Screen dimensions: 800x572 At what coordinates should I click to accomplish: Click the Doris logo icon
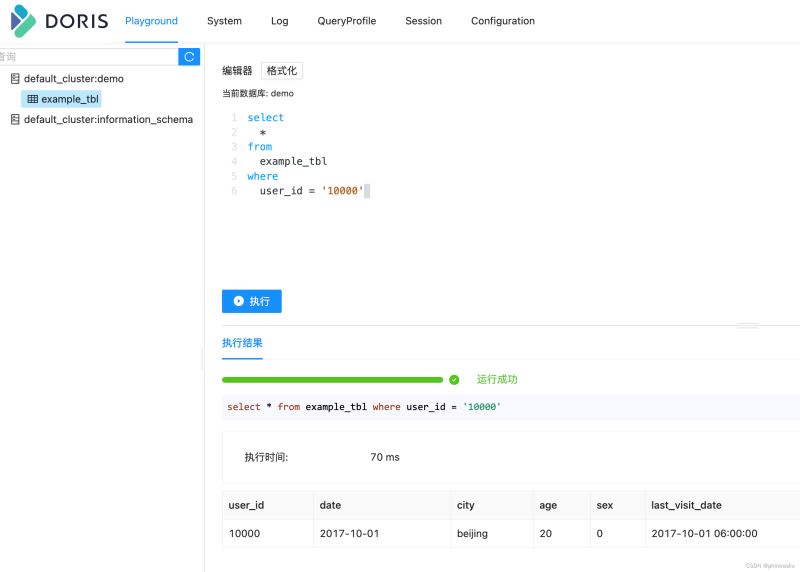(23, 21)
